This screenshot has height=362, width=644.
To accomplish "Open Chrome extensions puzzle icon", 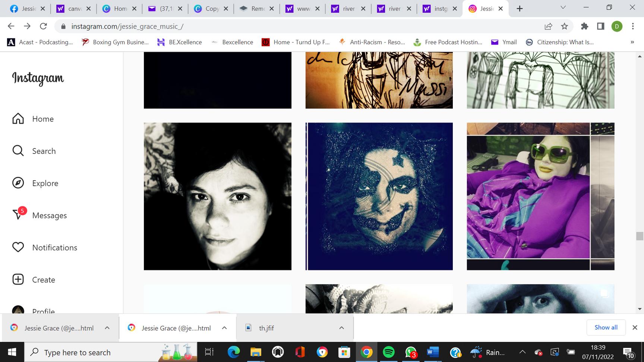I will [x=584, y=26].
